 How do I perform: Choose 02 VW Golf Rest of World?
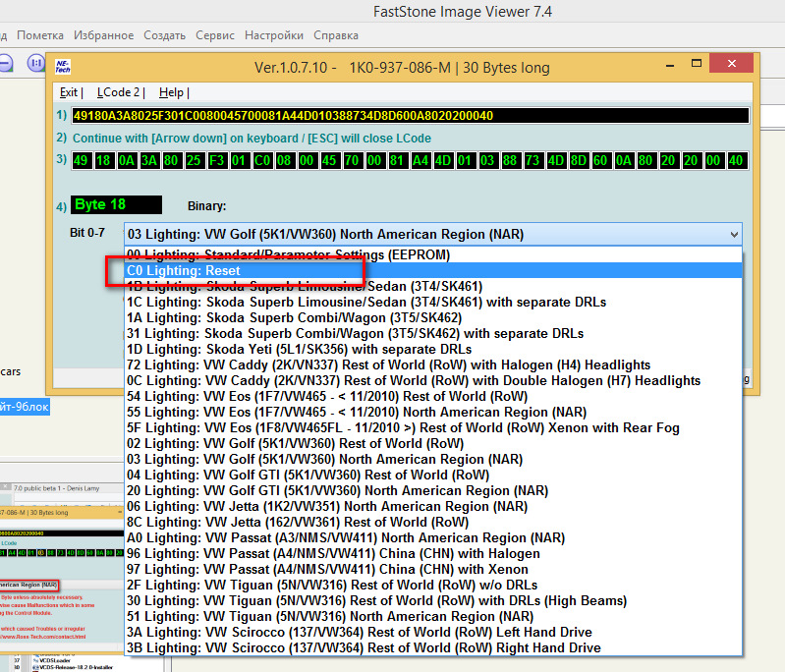pos(433,443)
